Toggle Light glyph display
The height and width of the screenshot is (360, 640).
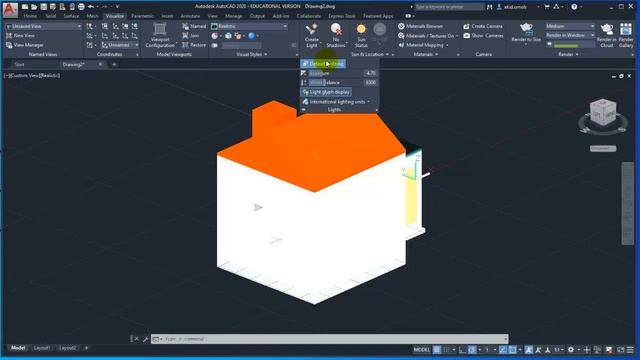pyautogui.click(x=326, y=92)
